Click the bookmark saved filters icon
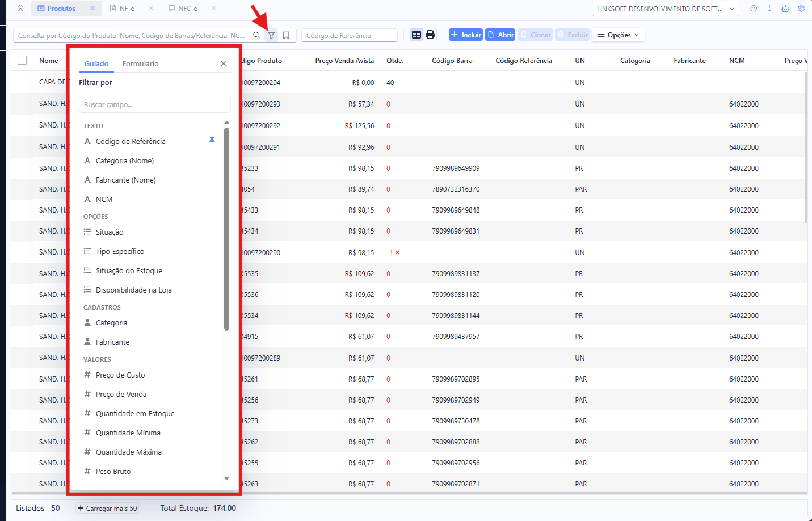The height and width of the screenshot is (521, 812). click(286, 35)
